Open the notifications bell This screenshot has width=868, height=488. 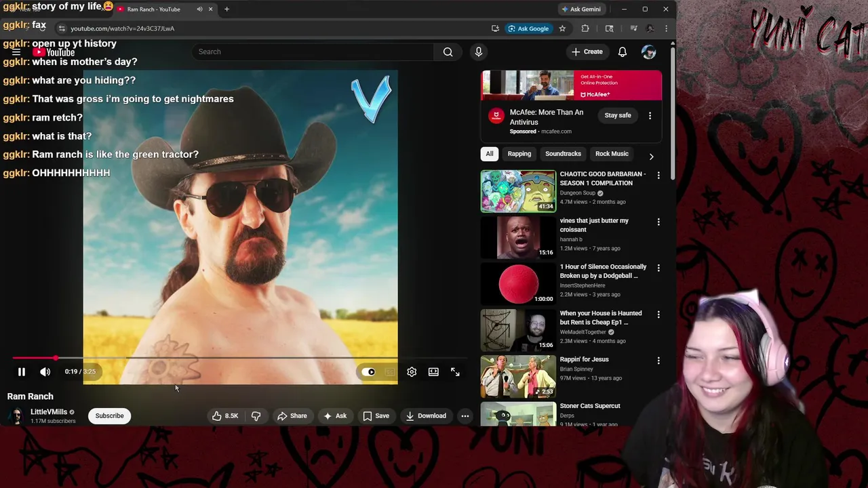click(623, 52)
